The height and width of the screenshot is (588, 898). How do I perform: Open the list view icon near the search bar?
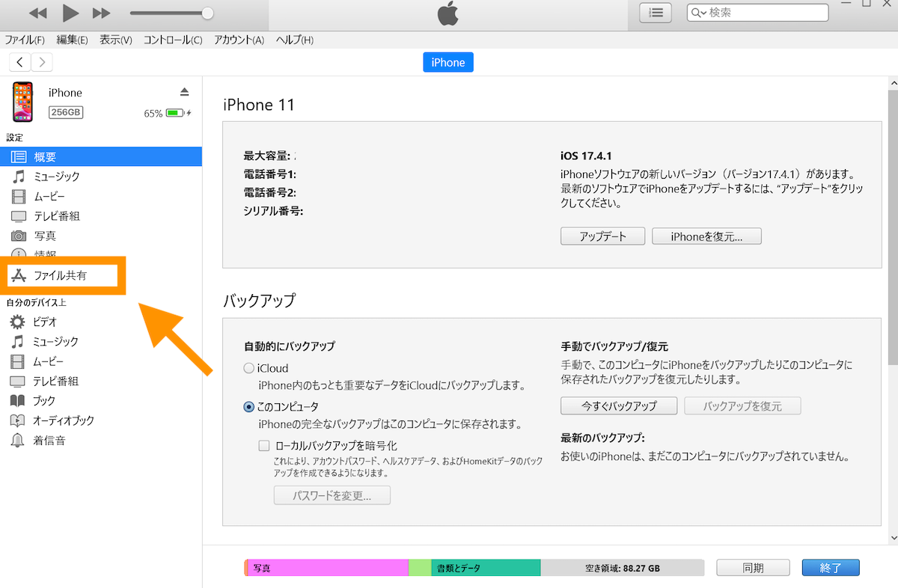click(655, 12)
